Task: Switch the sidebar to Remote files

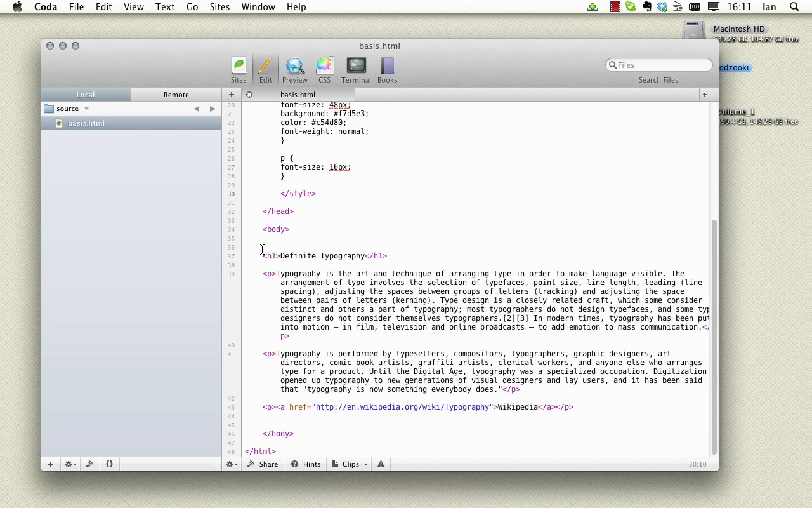Action: [176, 95]
